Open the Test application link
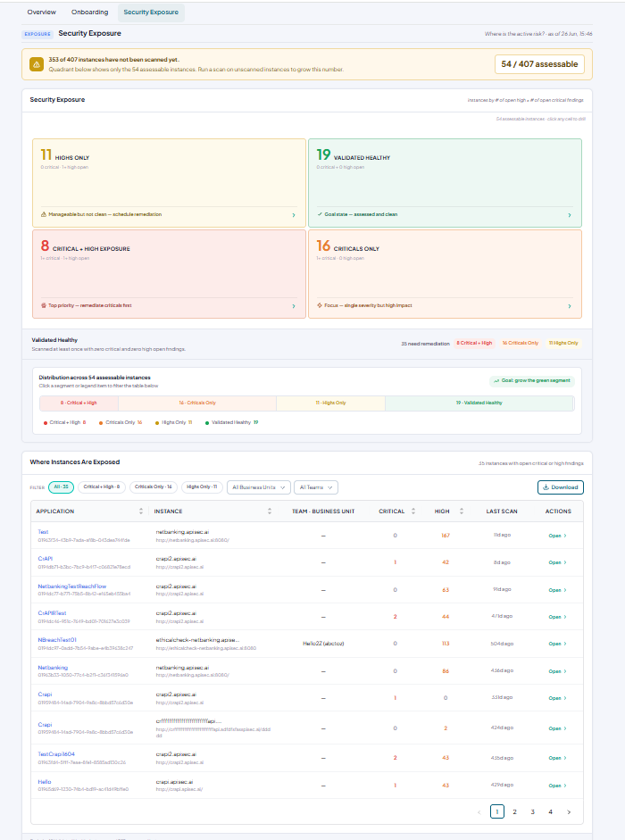The height and width of the screenshot is (840, 625). coord(43,532)
